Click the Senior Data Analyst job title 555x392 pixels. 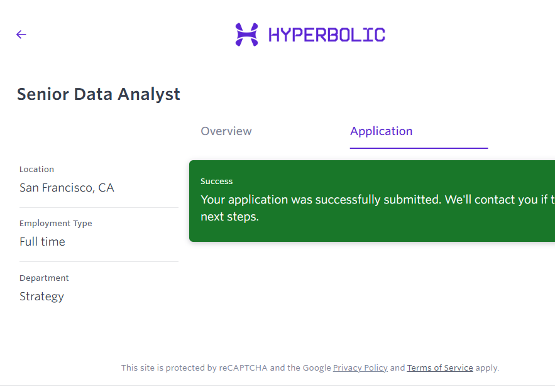coord(99,94)
